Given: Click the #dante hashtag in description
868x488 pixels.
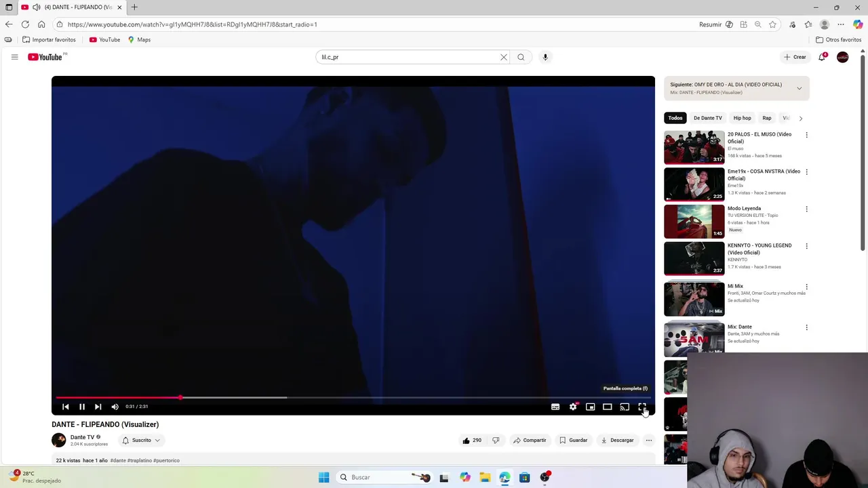Looking at the screenshot, I should pos(118,461).
